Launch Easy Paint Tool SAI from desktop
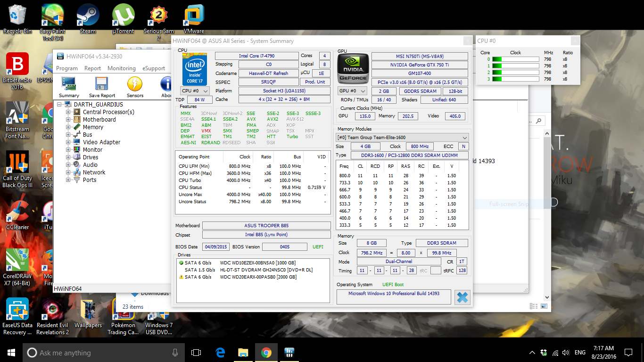The height and width of the screenshot is (362, 644). pos(52,14)
